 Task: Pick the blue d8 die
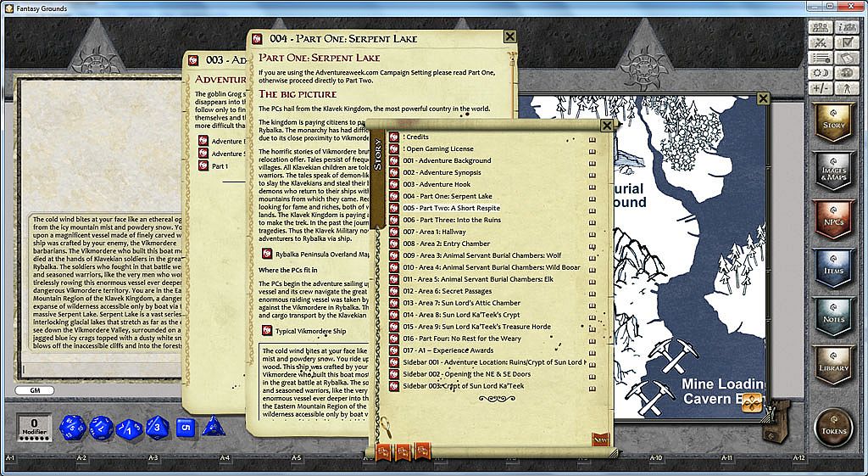pos(157,428)
